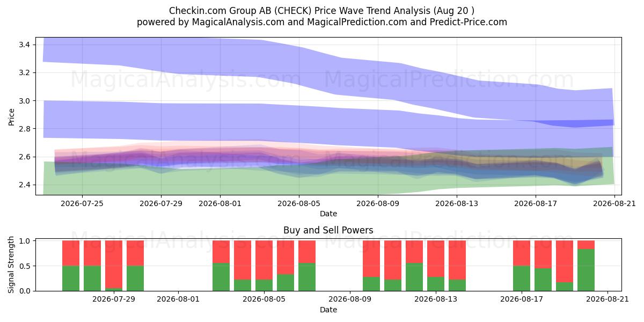Click the red segment of the 2026-08-05 bar
This screenshot has width=644, height=322.
click(264, 260)
